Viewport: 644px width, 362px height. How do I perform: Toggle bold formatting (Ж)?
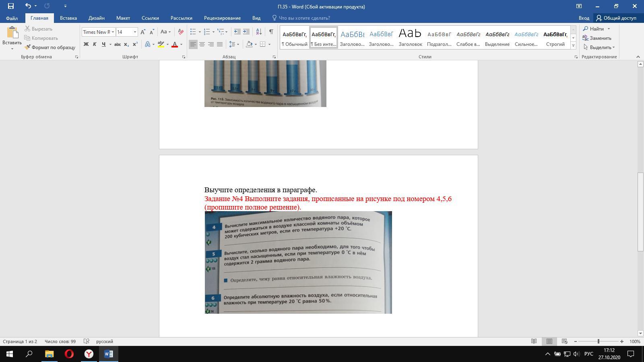(x=86, y=44)
